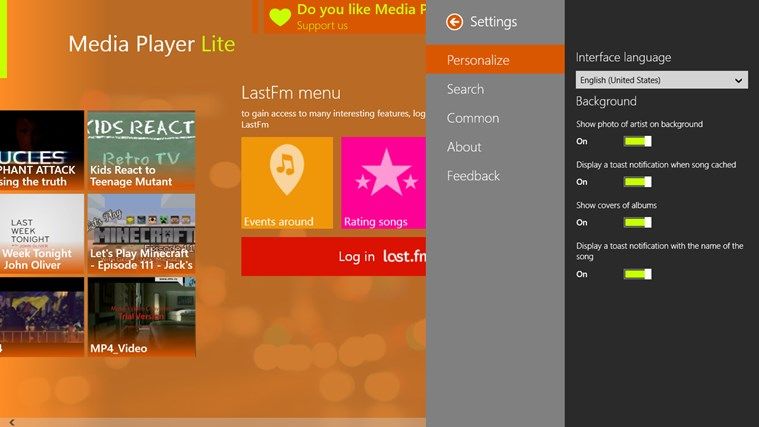The height and width of the screenshot is (427, 759).
Task: Click the Media Player Lite title
Action: click(x=152, y=44)
